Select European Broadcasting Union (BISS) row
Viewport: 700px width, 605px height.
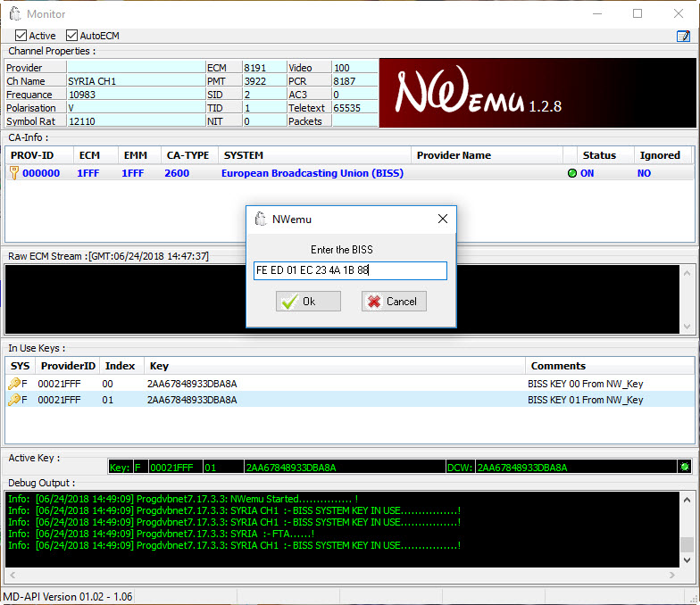coord(350,173)
